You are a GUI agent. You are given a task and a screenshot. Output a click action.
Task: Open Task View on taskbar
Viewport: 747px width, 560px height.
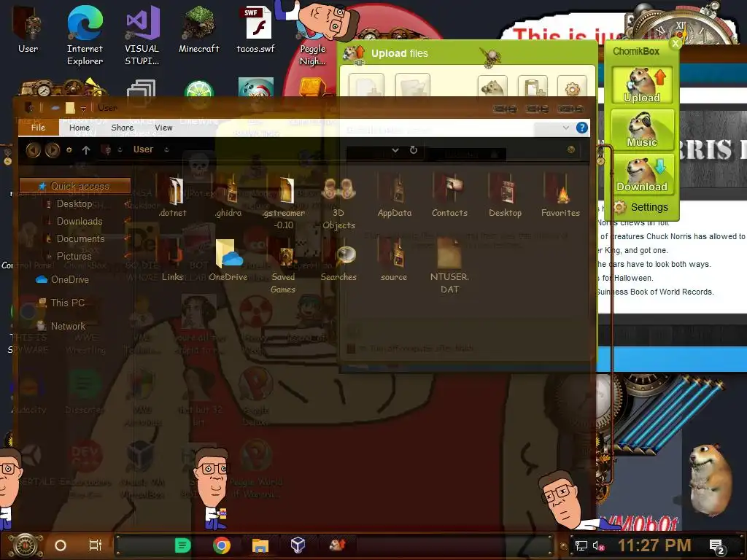(96, 545)
